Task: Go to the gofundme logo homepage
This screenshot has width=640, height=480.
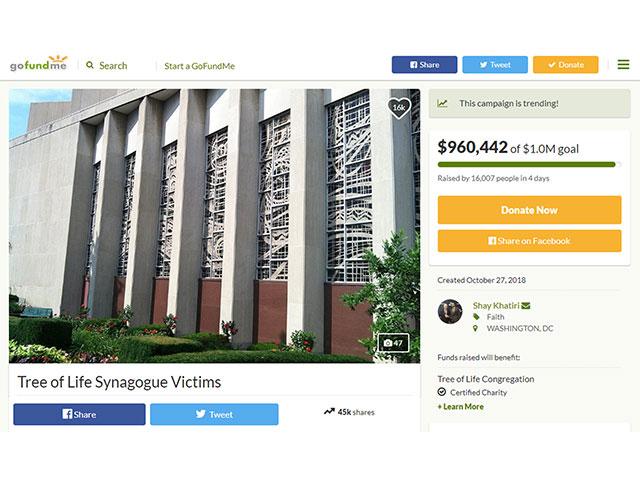Action: point(38,64)
